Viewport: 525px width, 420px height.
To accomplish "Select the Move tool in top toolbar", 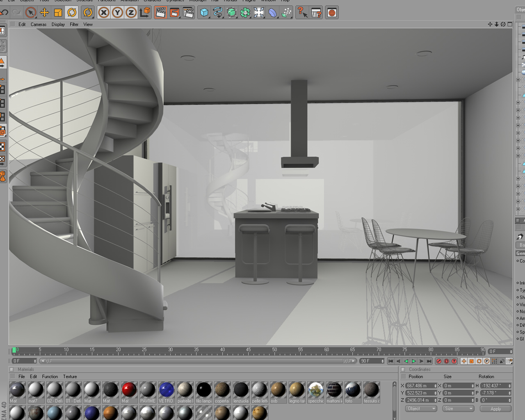I will click(44, 13).
